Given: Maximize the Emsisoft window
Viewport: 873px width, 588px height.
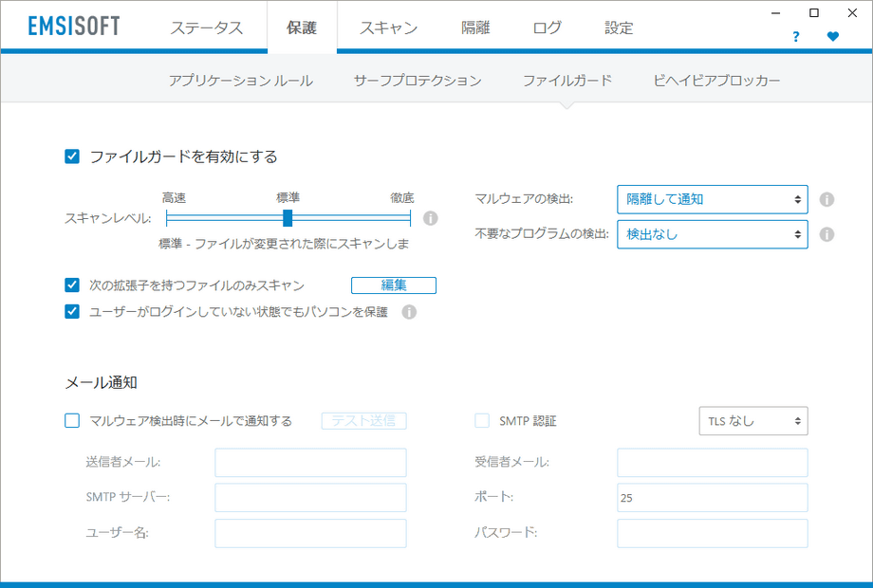Looking at the screenshot, I should pos(814,12).
